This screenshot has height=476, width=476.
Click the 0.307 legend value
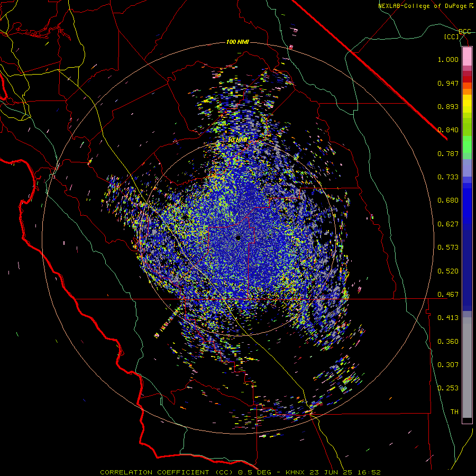coord(448,365)
